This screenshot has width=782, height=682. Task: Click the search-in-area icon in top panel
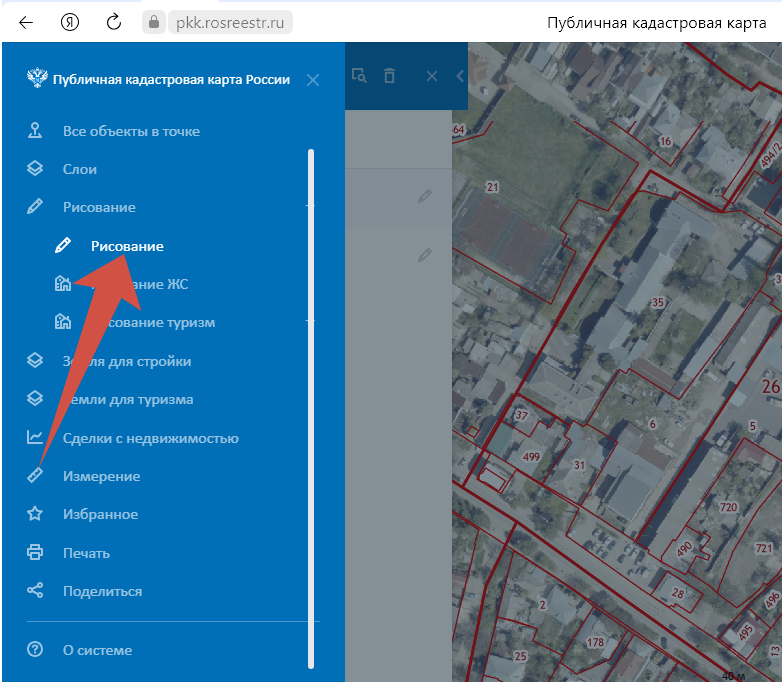tap(359, 76)
